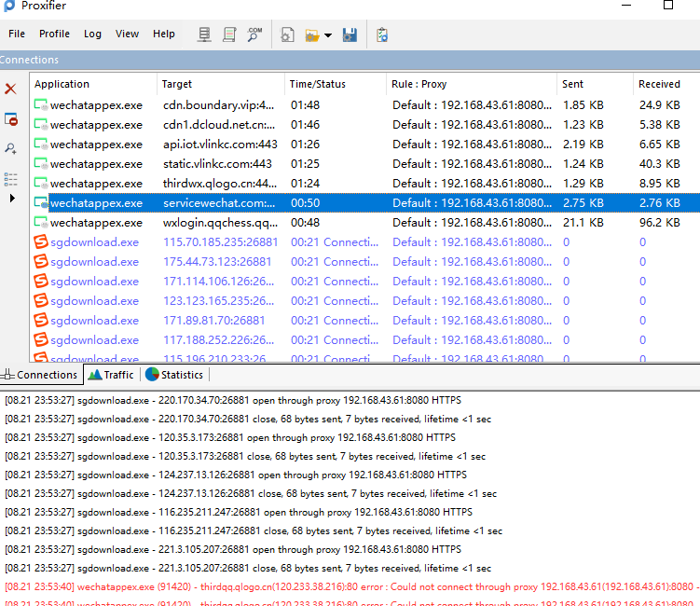Open Name Resolution settings icon
This screenshot has width=700, height=606.
[254, 34]
